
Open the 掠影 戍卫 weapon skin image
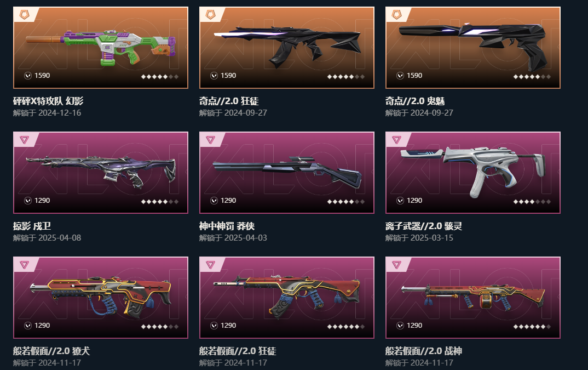pos(101,171)
